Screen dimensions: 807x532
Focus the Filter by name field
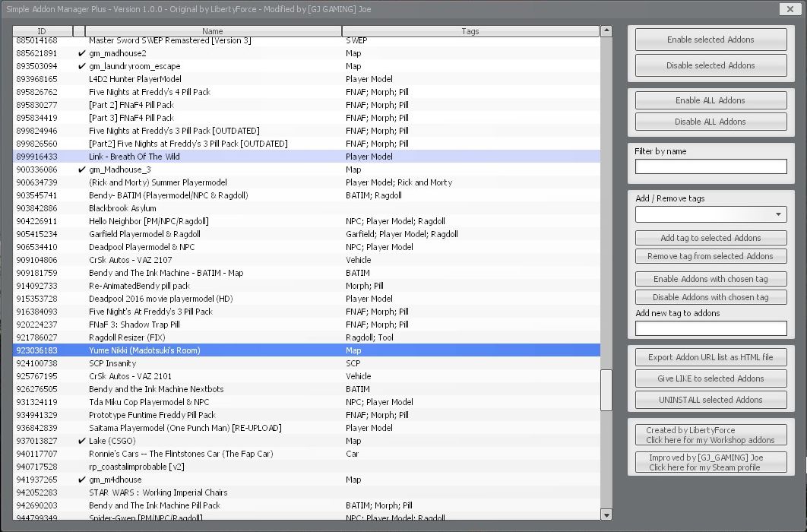pos(710,166)
